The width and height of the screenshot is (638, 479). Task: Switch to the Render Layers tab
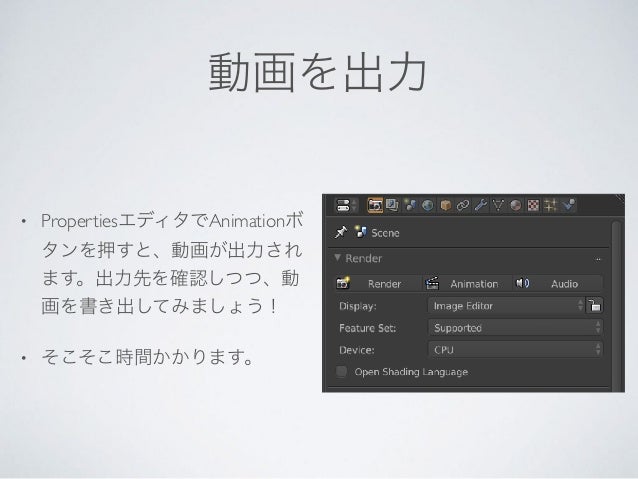[x=392, y=205]
